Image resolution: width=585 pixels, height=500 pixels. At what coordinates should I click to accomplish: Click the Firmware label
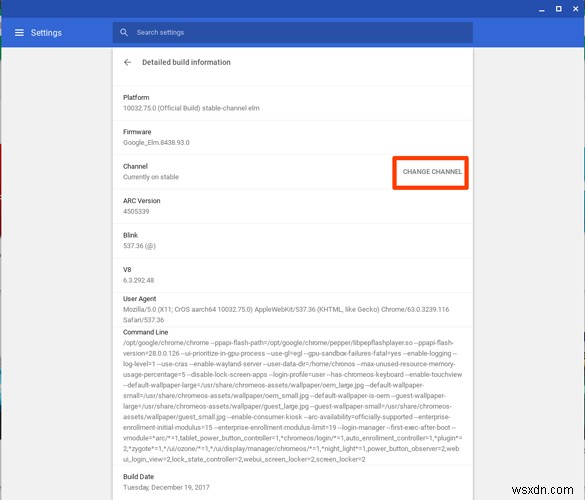pos(137,132)
